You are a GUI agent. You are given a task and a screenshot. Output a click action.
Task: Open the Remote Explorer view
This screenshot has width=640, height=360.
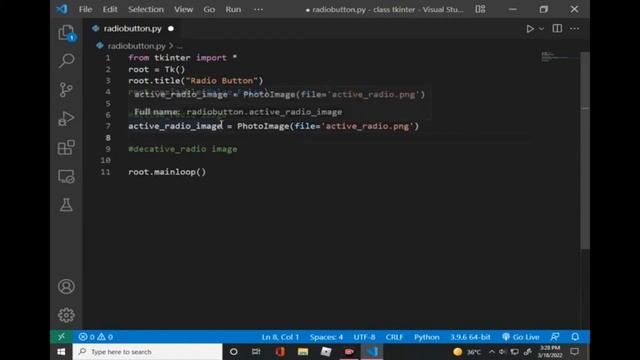tap(66, 176)
